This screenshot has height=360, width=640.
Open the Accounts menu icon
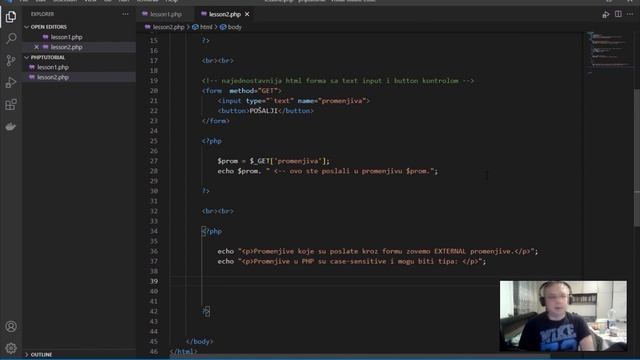11,327
